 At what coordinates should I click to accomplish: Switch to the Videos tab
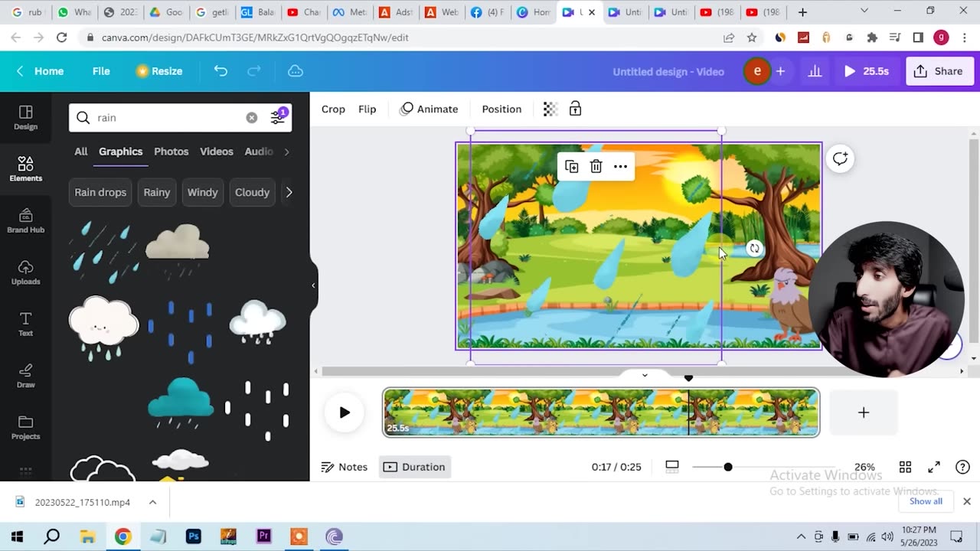[217, 152]
